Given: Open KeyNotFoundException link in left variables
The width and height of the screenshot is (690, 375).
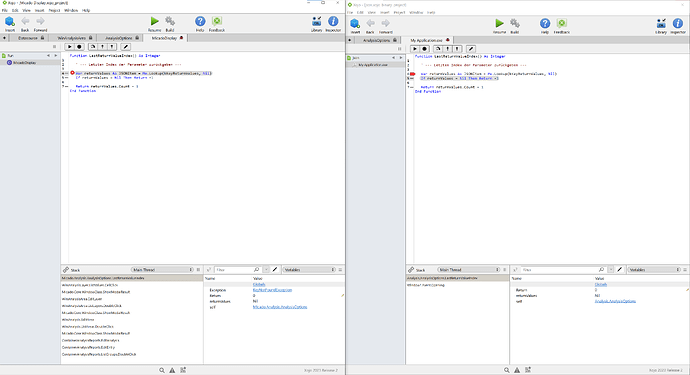Looking at the screenshot, I should pos(272,290).
